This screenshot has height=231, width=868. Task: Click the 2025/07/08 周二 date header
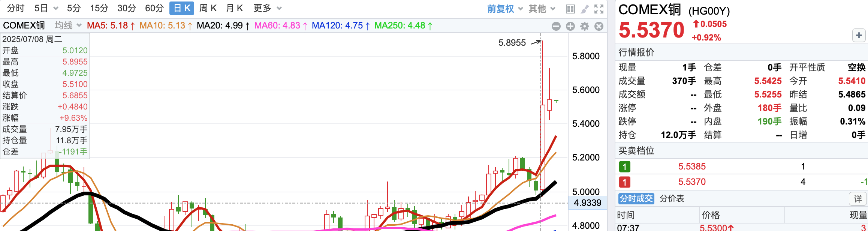pos(32,39)
